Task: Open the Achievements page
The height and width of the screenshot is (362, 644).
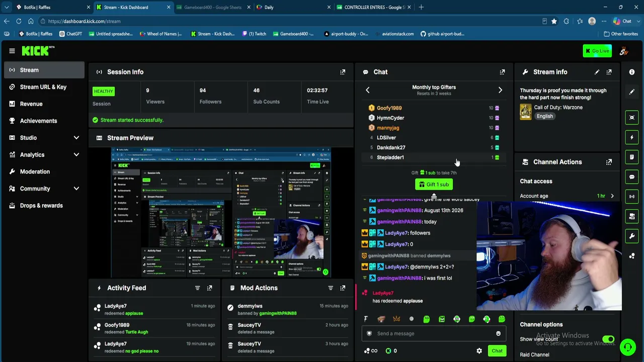Action: 44,121
